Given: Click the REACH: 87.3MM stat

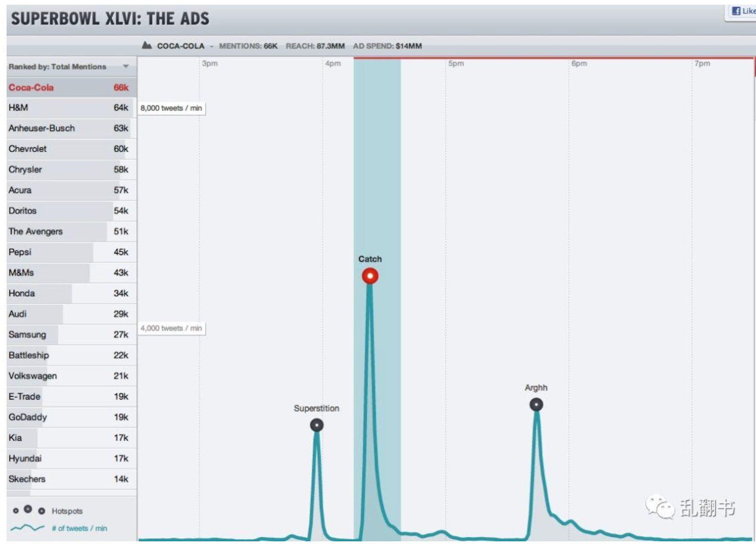Looking at the screenshot, I should point(315,46).
